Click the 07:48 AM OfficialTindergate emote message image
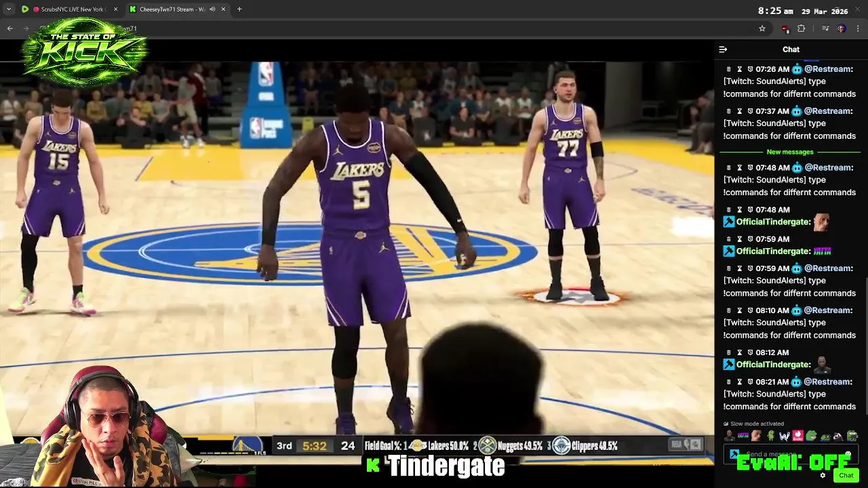 point(821,222)
